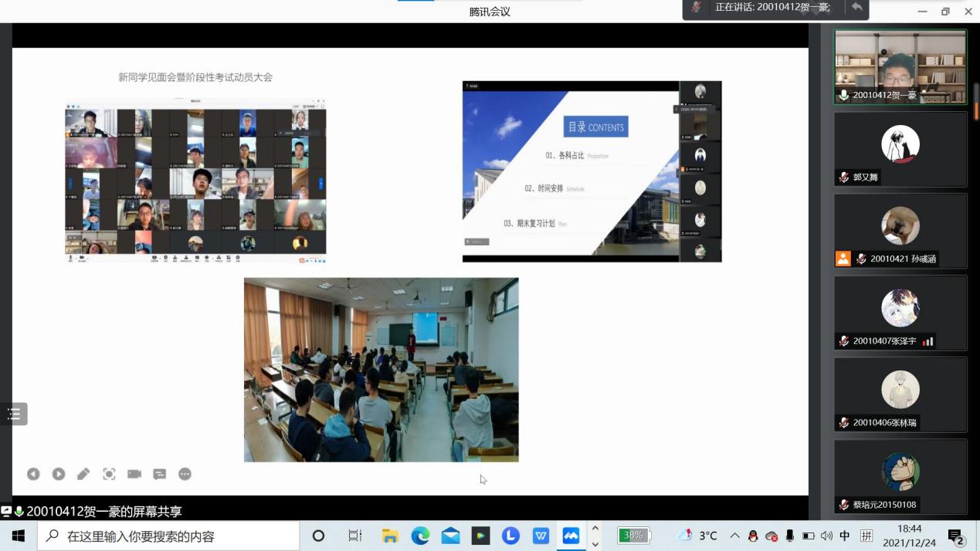Viewport: 980px width, 551px height.
Task: Click the classroom photo on the slide
Action: [381, 370]
